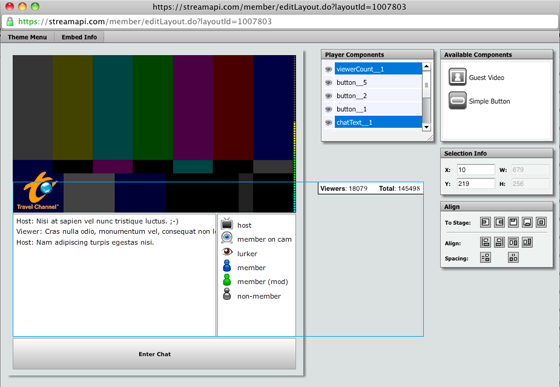Toggle visibility of button__5

tap(329, 82)
